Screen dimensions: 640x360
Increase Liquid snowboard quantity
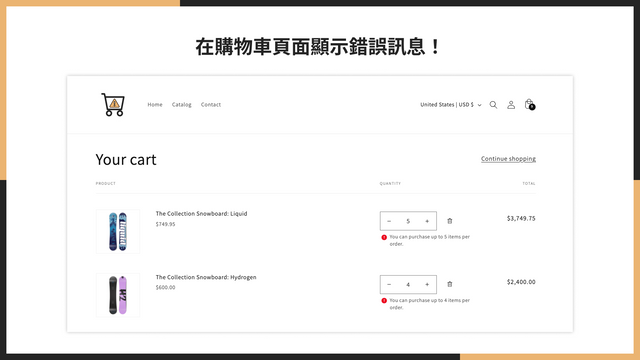[x=427, y=221]
